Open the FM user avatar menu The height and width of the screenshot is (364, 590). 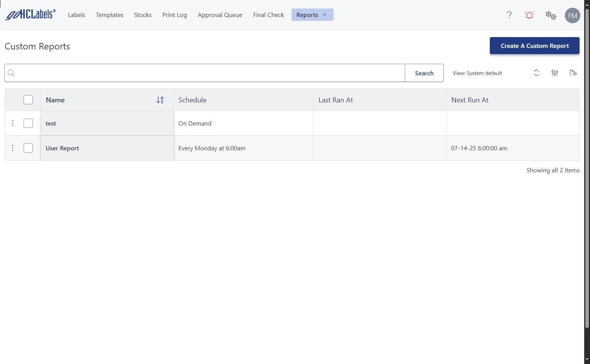pos(572,15)
